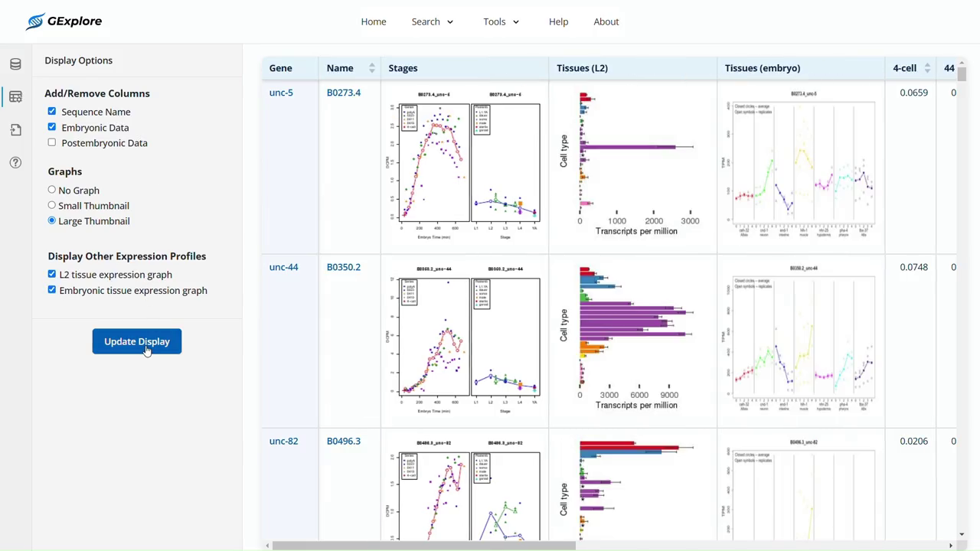The image size is (980, 551).
Task: Open the unc-5 gene link
Action: point(281,93)
